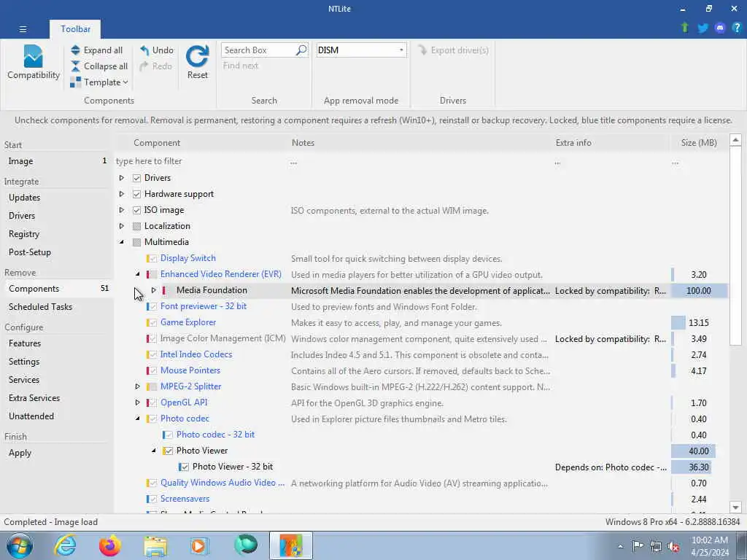Viewport: 747px width, 560px height.
Task: Open File Explorer from the taskbar
Action: click(x=156, y=545)
